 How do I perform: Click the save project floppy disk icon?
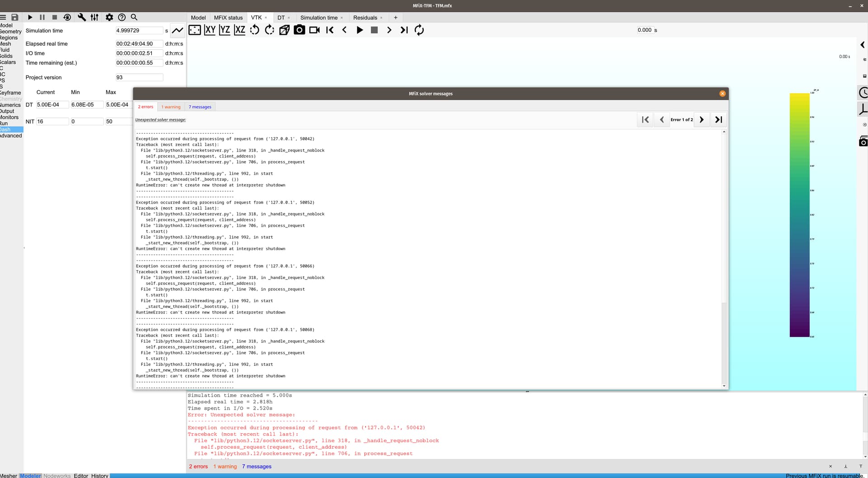click(15, 17)
